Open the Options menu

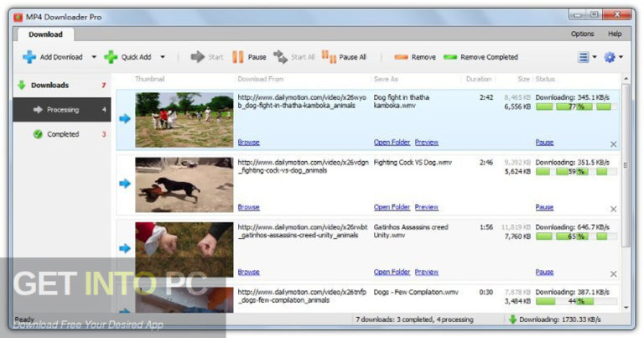(582, 34)
